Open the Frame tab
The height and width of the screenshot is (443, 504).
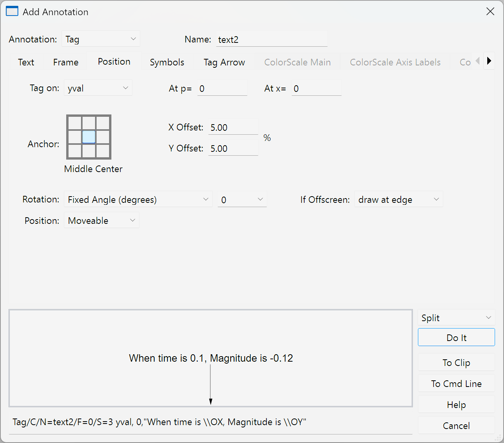point(66,62)
